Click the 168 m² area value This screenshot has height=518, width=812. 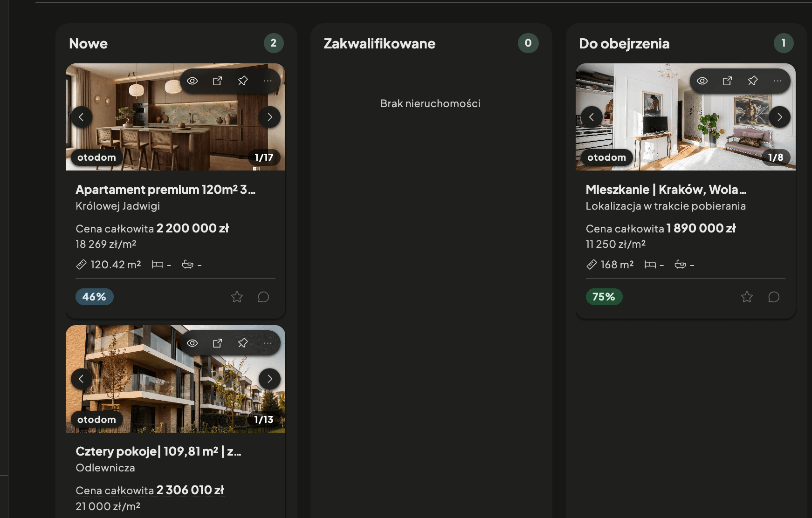coord(617,265)
